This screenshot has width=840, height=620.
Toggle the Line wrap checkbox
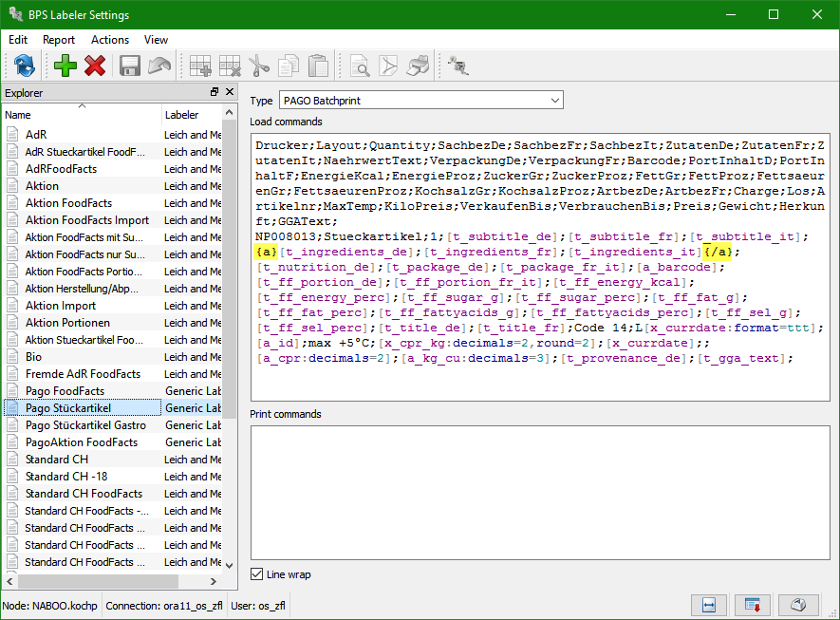tap(257, 574)
